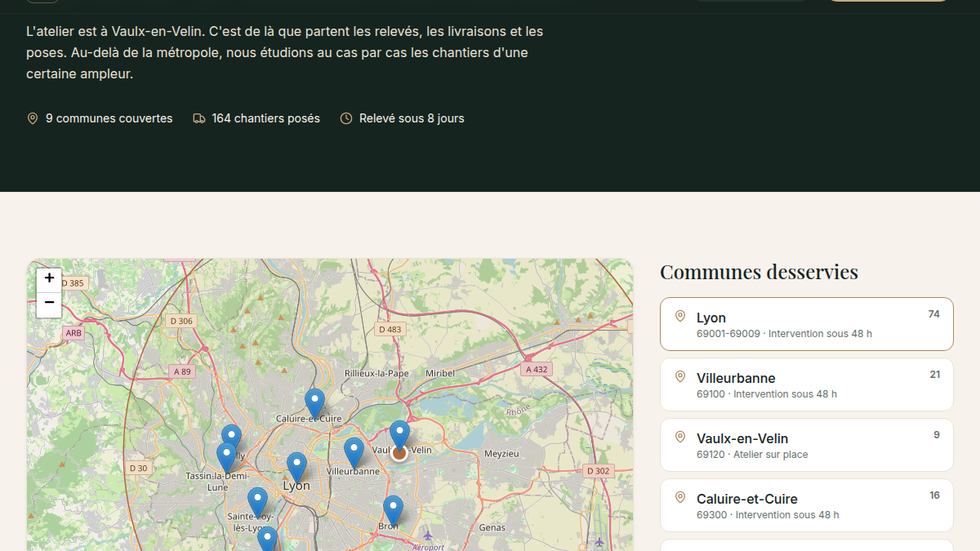Zoom out on the map

click(x=49, y=304)
